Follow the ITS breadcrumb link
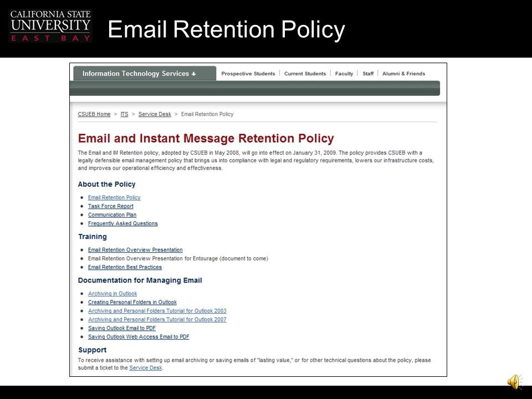Viewport: 532px width, 399px height. (x=125, y=114)
